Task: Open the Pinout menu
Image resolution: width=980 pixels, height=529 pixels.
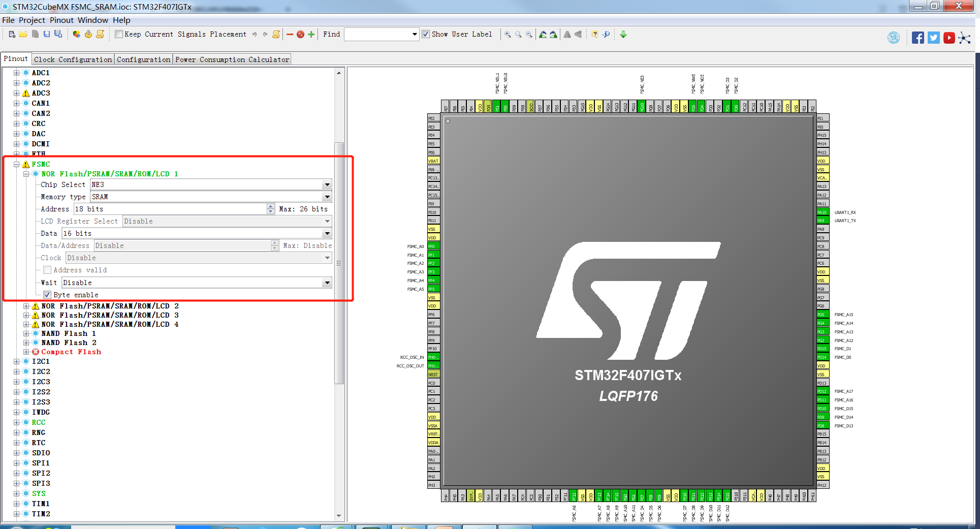Action: (61, 20)
